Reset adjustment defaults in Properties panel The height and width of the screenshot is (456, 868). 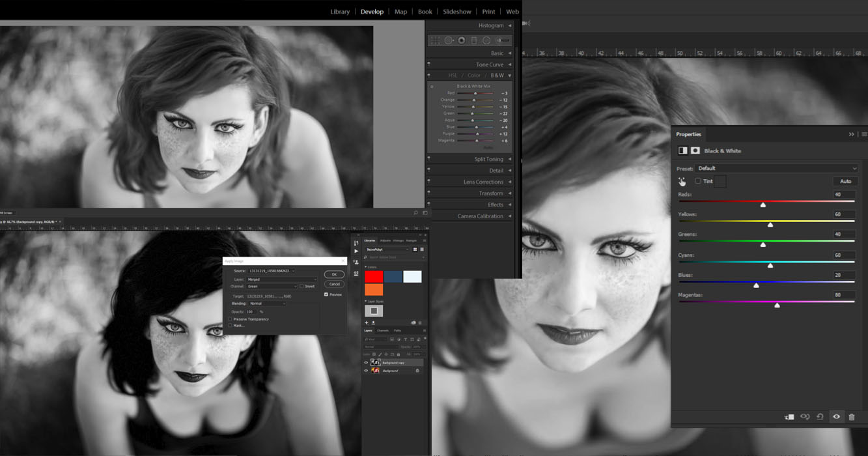[x=820, y=417]
